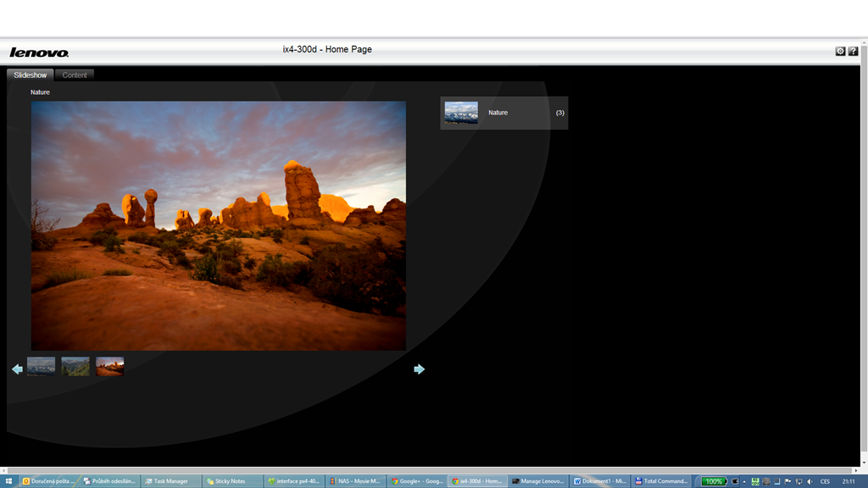Go to previous slide with left arrow
This screenshot has height=488, width=868.
(x=17, y=369)
